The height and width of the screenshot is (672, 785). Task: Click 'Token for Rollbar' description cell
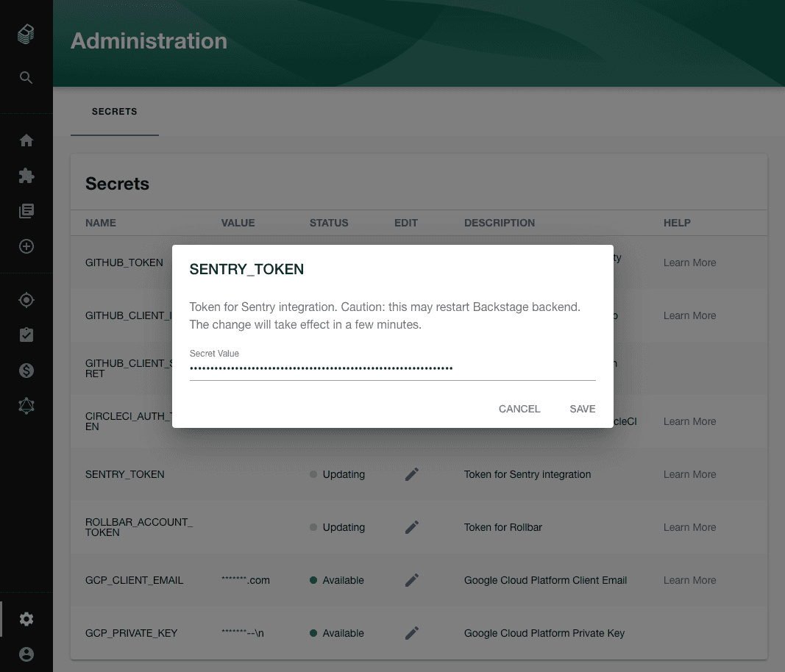[x=502, y=527]
